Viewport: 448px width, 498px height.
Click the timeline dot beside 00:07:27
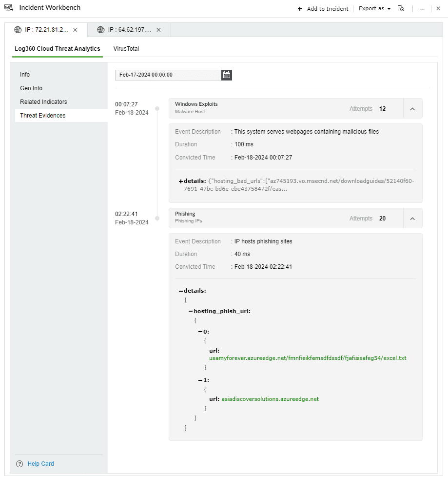point(157,109)
